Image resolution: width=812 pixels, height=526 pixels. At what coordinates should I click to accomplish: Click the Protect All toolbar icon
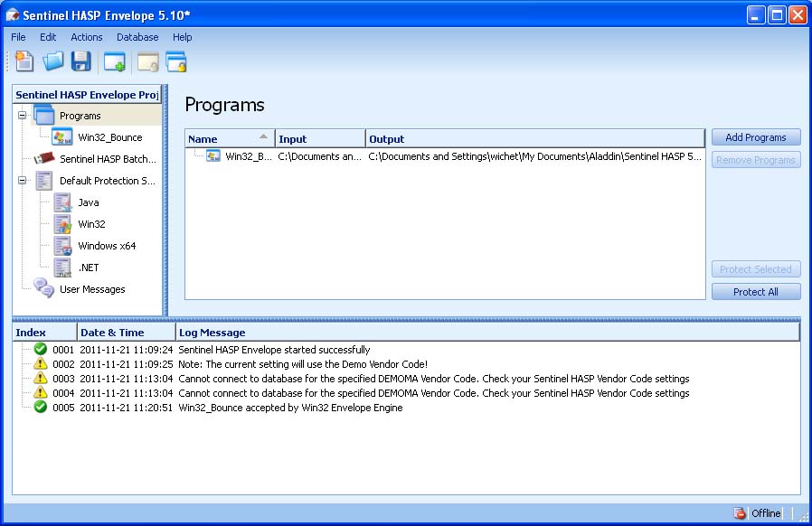(176, 61)
